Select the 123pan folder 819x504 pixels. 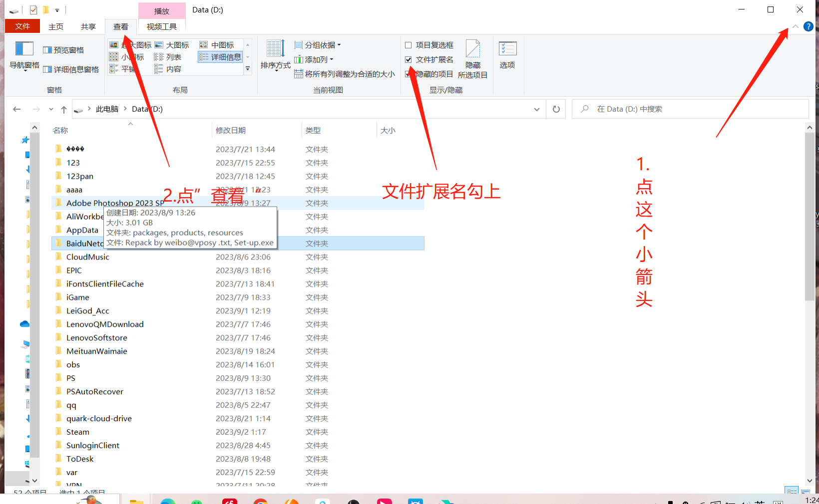point(80,176)
